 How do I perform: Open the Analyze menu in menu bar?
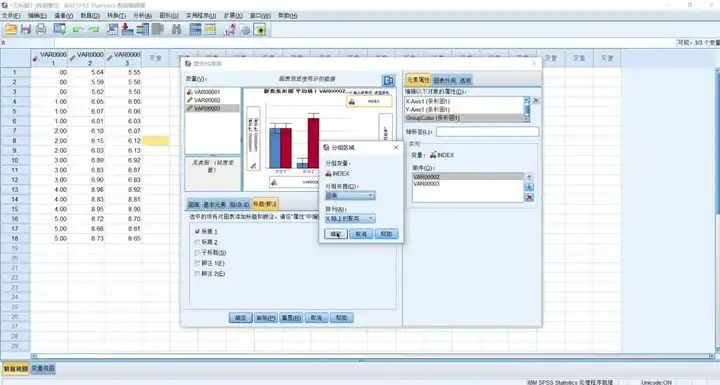pos(142,16)
